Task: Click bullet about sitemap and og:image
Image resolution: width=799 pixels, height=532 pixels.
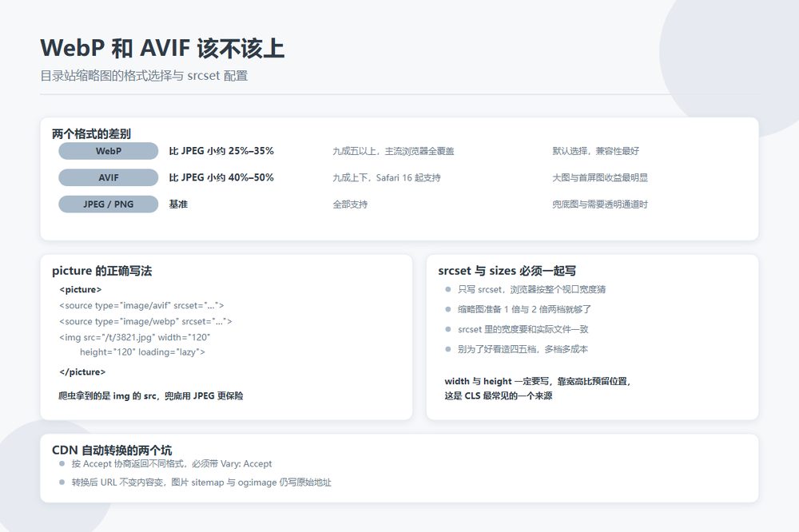Action: 201,482
